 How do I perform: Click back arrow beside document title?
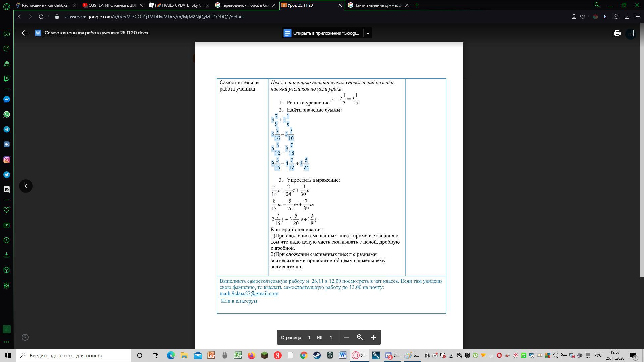(x=24, y=33)
